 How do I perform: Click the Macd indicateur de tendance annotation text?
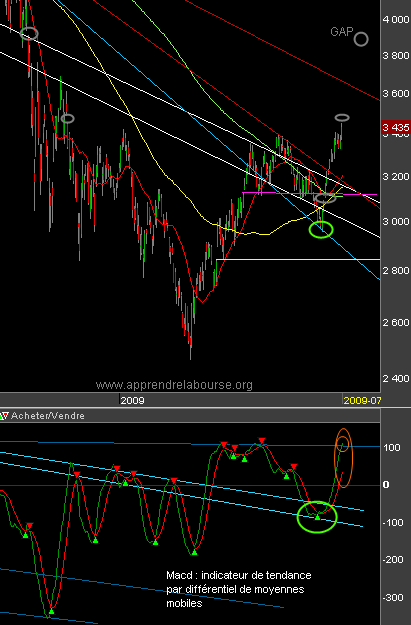pos(239,589)
